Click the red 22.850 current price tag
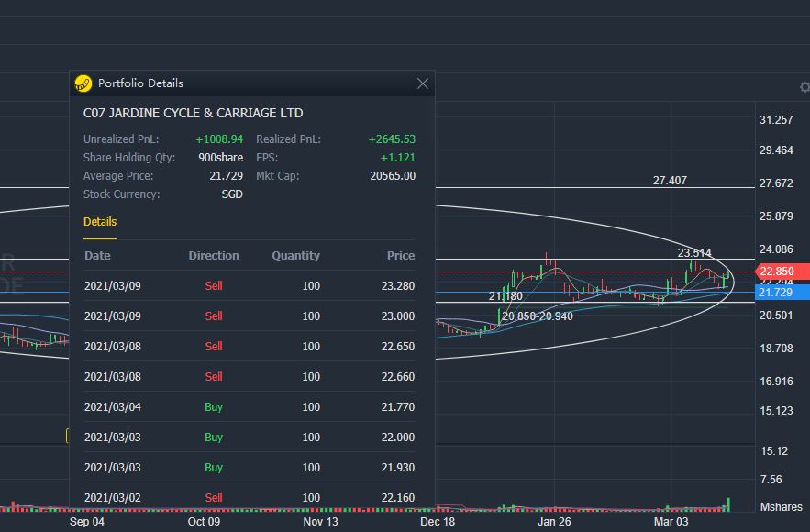Viewport: 810px width, 532px height. click(782, 272)
